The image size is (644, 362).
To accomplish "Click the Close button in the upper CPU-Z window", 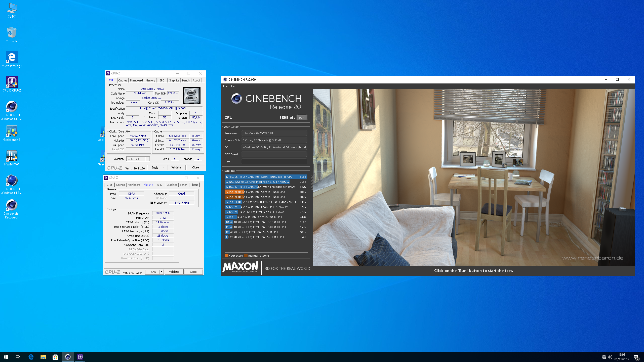I will pyautogui.click(x=195, y=167).
